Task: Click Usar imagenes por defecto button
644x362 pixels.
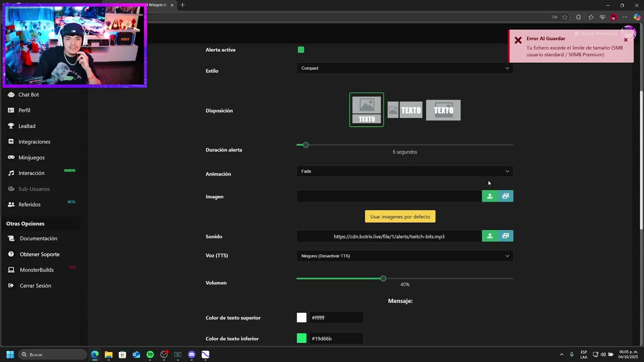Action: [400, 217]
